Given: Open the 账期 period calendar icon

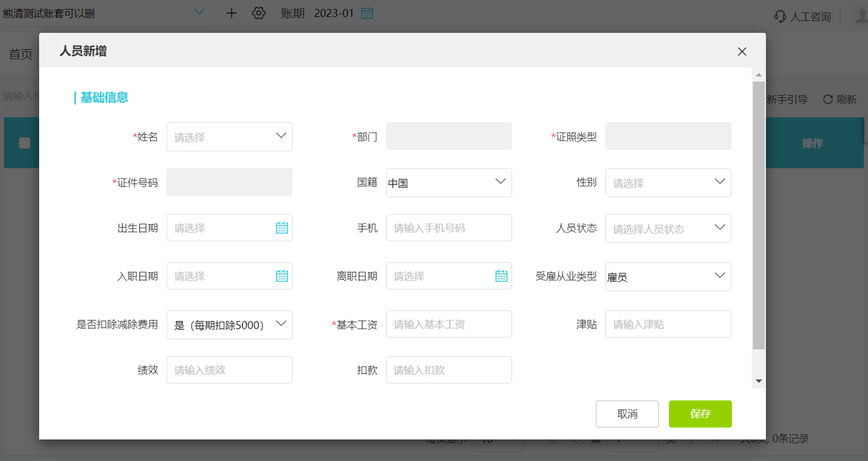Looking at the screenshot, I should 367,13.
